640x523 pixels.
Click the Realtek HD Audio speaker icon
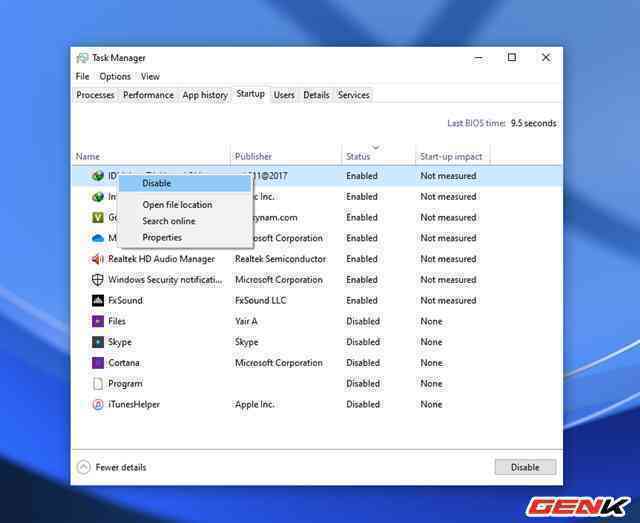(98, 259)
